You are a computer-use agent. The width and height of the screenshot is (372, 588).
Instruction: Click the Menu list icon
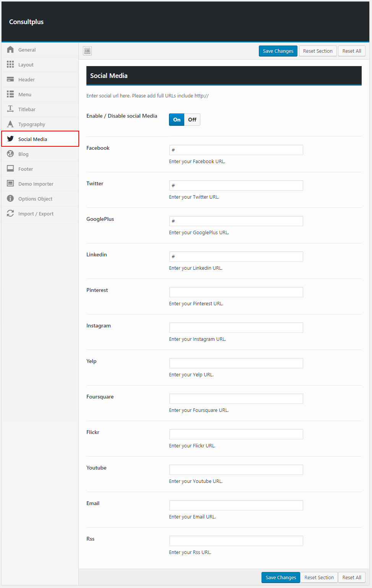coord(10,94)
